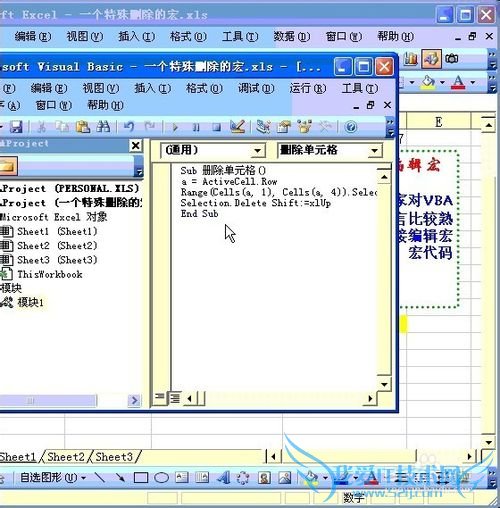This screenshot has width=500, height=508.
Task: Click the Copy icon in VBA toolbar
Action: 62,127
